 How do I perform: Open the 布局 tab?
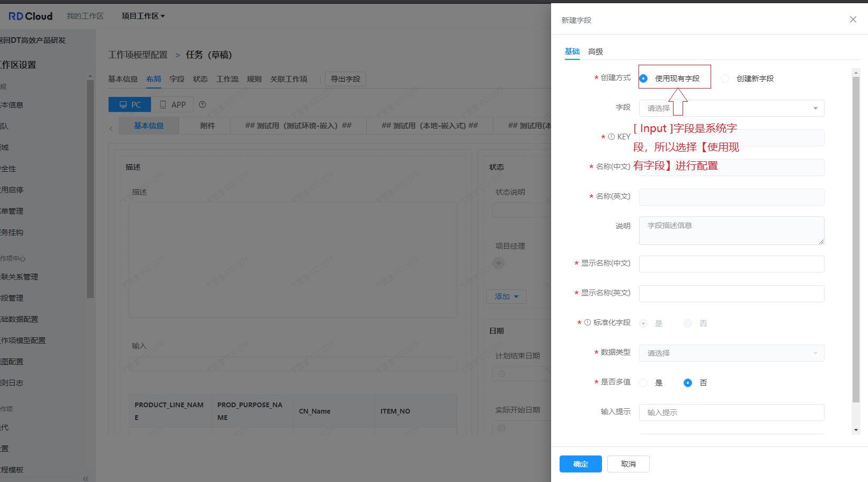pyautogui.click(x=154, y=79)
